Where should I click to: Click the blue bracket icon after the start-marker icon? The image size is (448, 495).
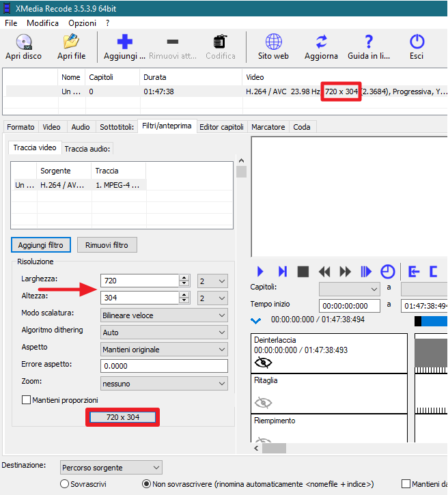tap(433, 271)
